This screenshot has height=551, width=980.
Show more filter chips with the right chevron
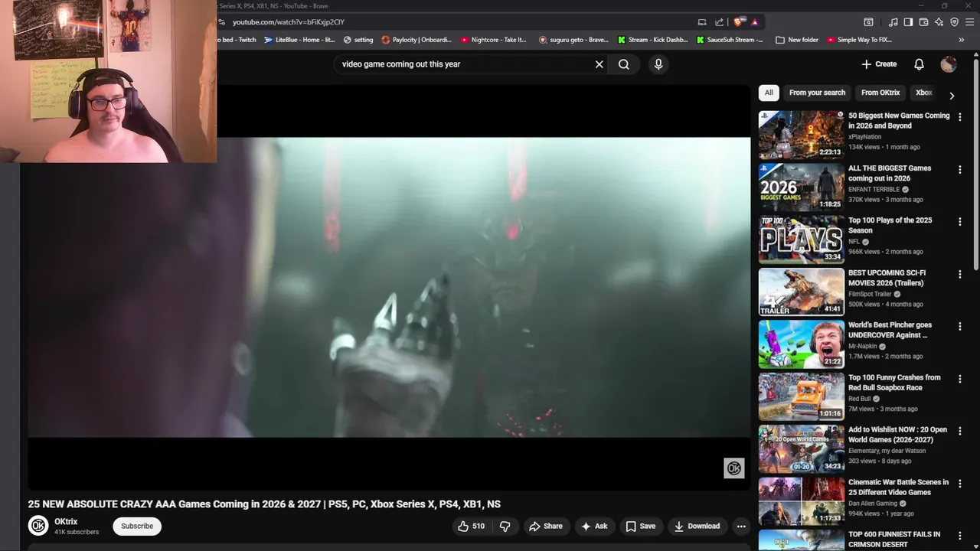click(952, 96)
